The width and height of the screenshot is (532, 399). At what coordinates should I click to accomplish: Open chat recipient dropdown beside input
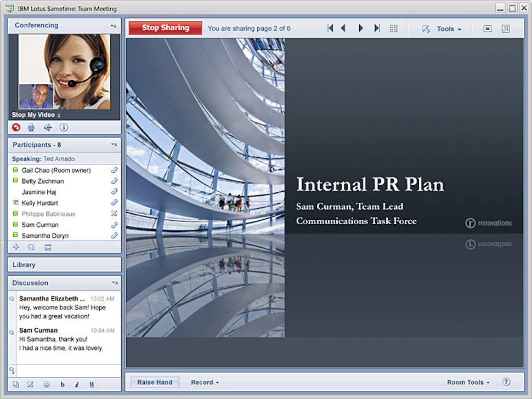point(12,370)
